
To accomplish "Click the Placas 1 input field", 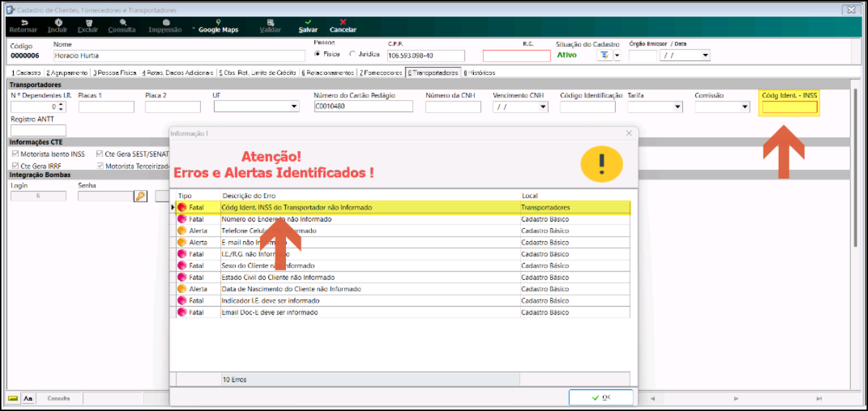I will click(x=106, y=107).
